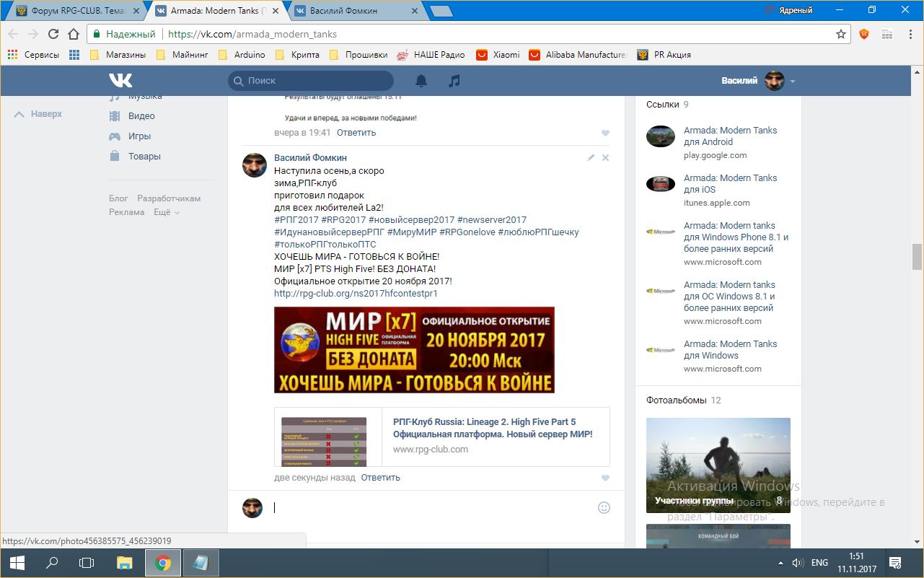The height and width of the screenshot is (578, 924).
Task: Click the iOS link thumbnail icon
Action: (660, 184)
